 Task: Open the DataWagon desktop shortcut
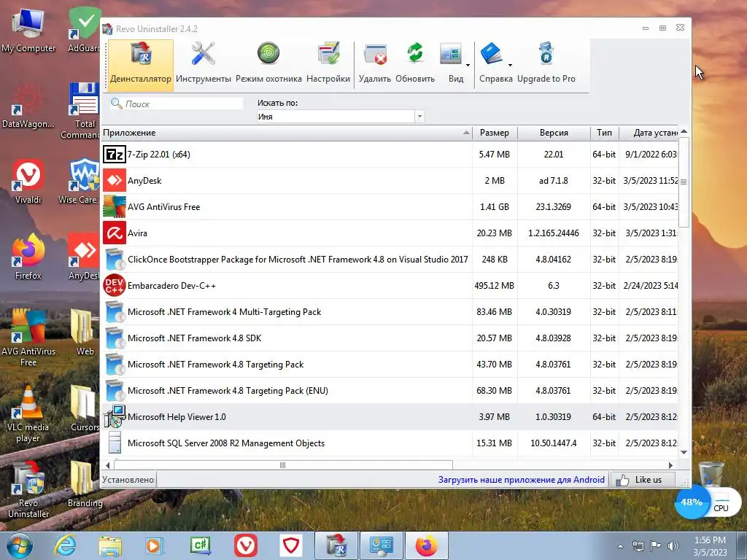[x=28, y=106]
